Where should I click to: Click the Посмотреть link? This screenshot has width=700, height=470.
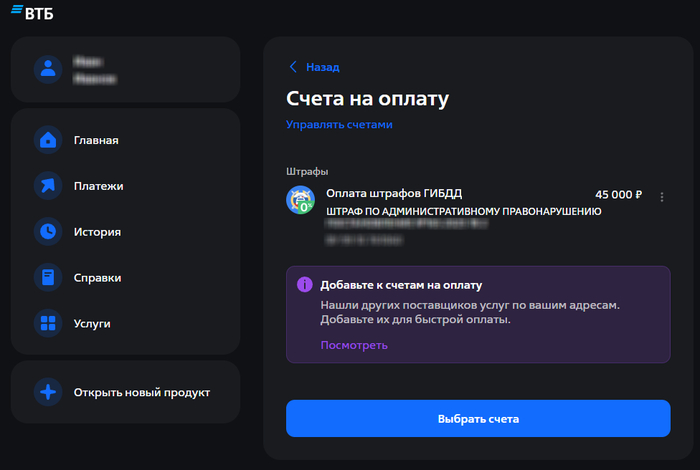tap(353, 345)
